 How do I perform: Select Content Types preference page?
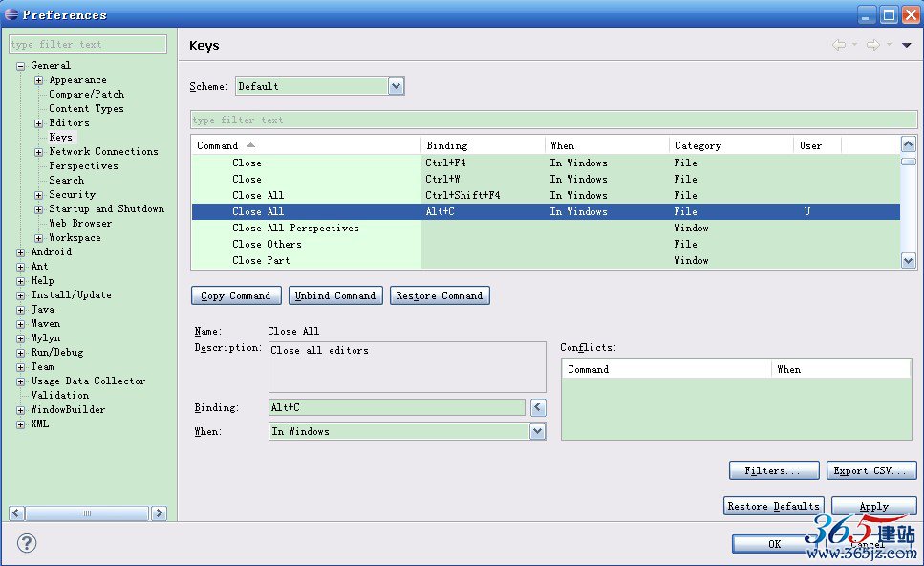[x=86, y=108]
